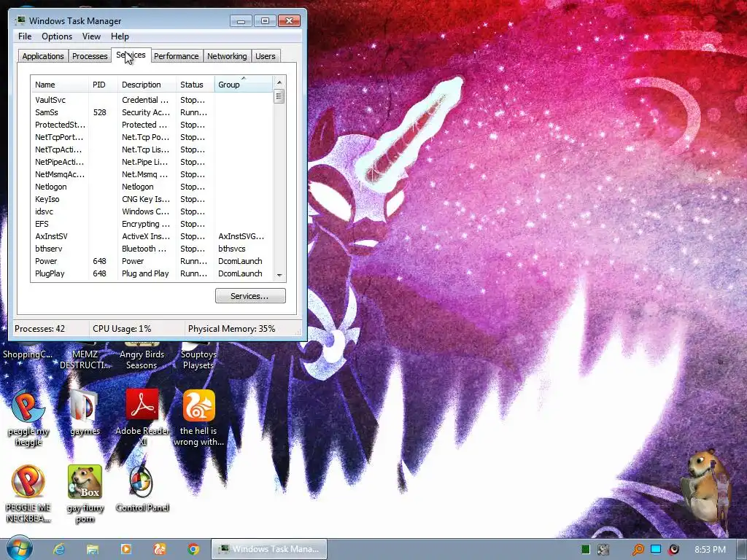
Task: Select the 'NetPipeActi...' service row
Action: coord(152,162)
